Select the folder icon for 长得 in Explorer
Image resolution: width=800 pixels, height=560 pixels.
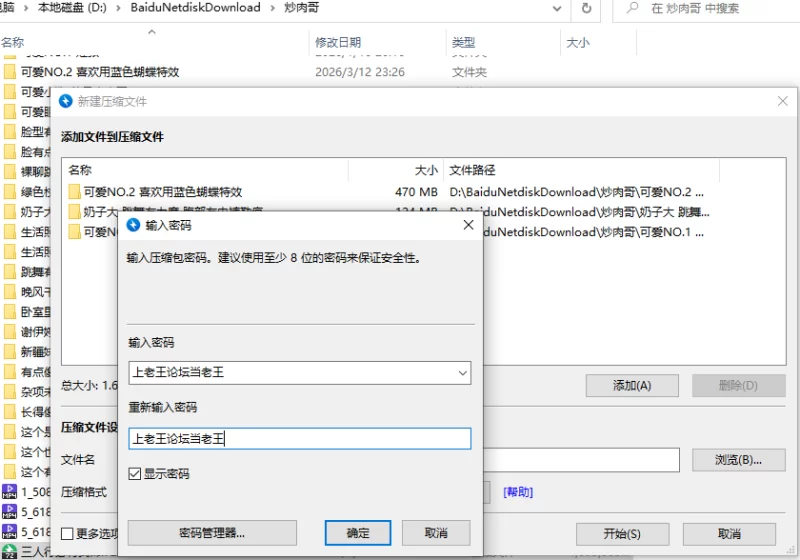tap(10, 412)
